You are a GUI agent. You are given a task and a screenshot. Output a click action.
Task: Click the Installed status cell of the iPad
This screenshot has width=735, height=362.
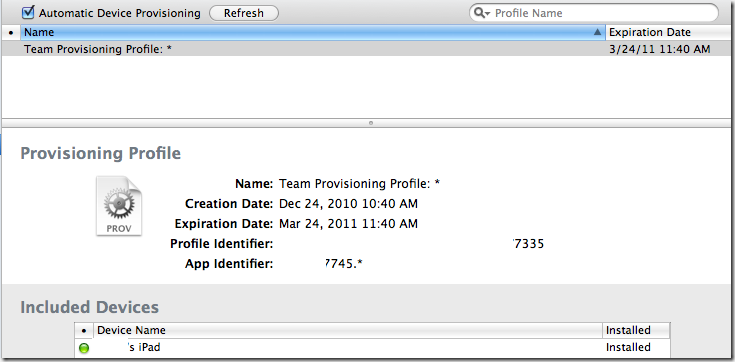pyautogui.click(x=628, y=347)
